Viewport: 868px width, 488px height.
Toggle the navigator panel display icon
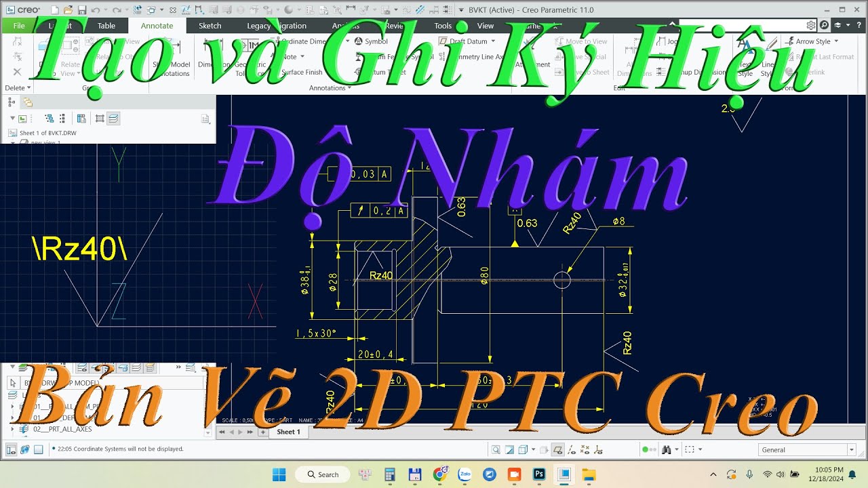pos(12,449)
